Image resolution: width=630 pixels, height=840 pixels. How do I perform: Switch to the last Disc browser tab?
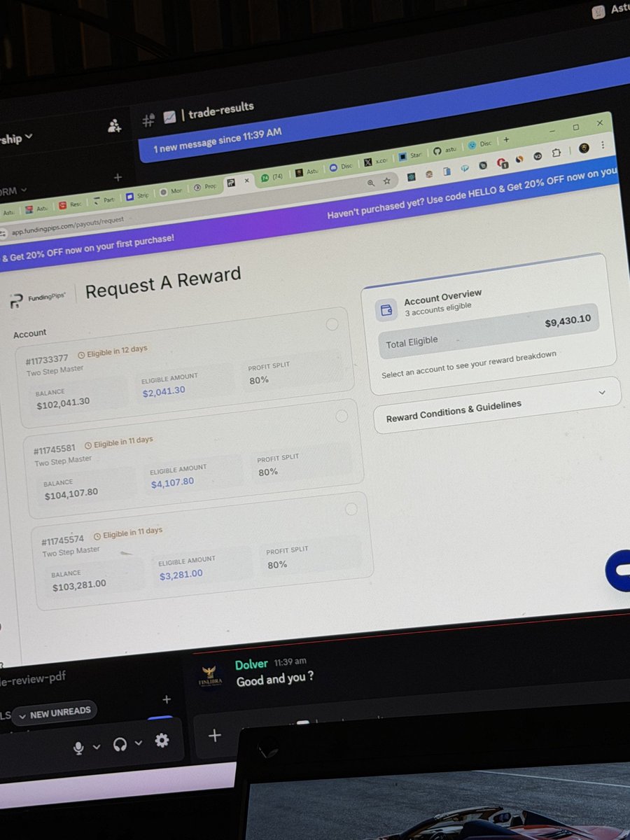point(479,144)
